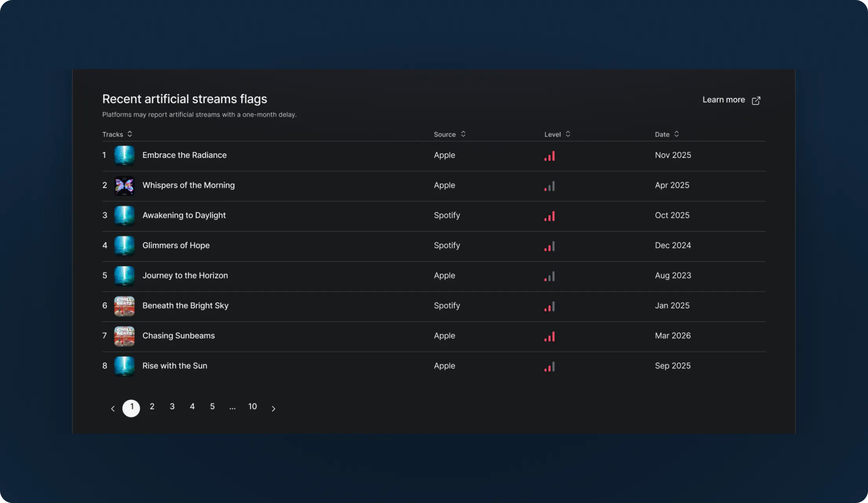The image size is (868, 503).
Task: Open Beneath the Bright Sky cover art
Action: click(124, 306)
